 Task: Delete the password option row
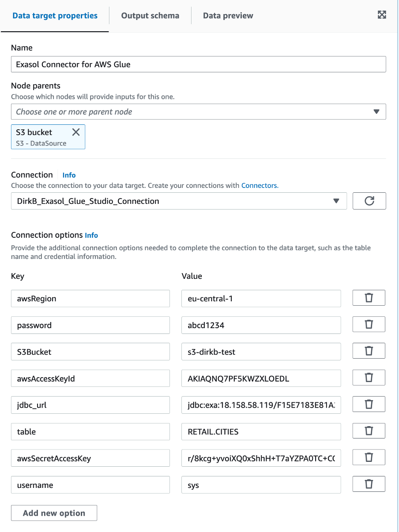click(x=369, y=325)
